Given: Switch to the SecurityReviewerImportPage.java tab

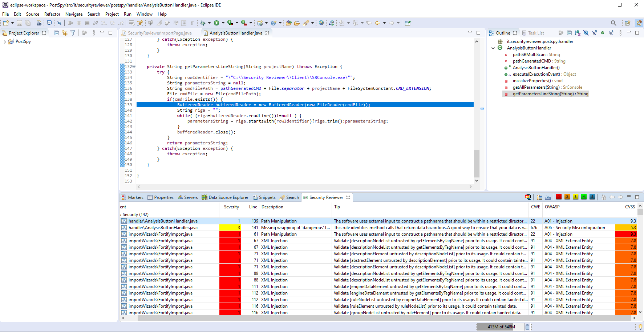Looking at the screenshot, I should (x=160, y=33).
